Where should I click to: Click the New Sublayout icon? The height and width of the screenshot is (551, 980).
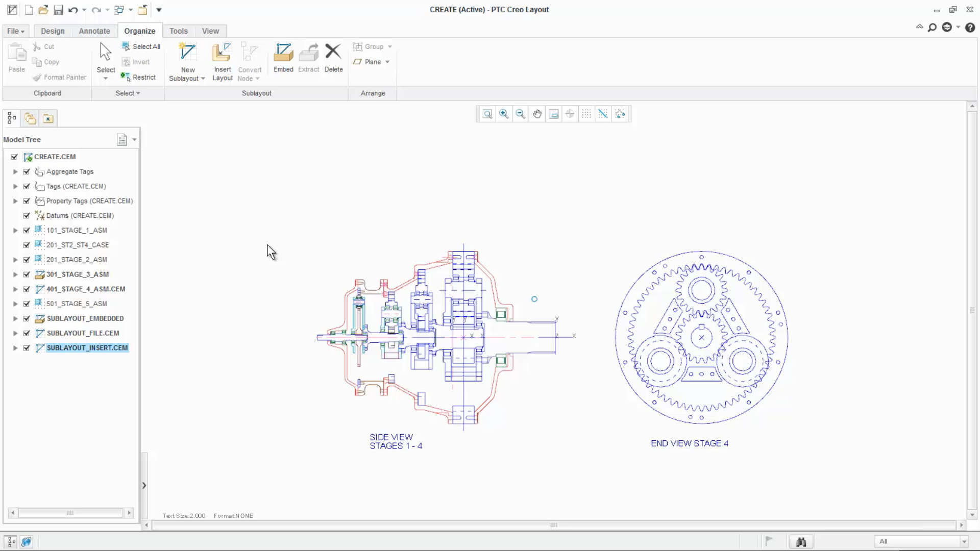[x=187, y=52]
